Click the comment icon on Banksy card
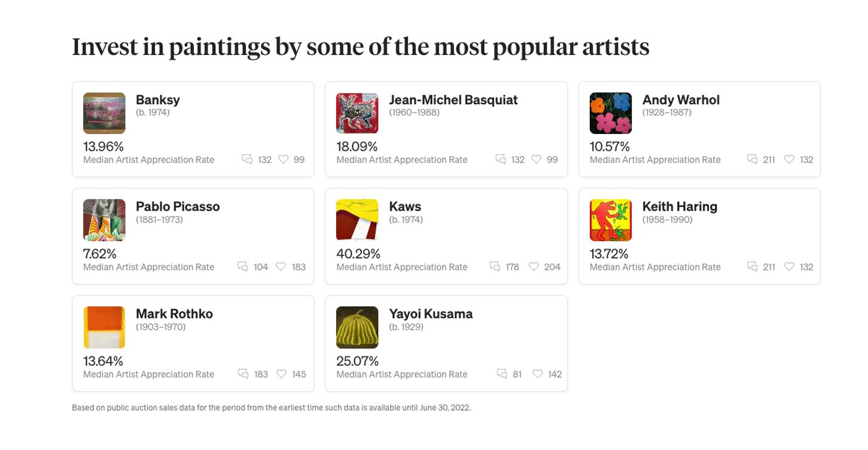 [247, 159]
